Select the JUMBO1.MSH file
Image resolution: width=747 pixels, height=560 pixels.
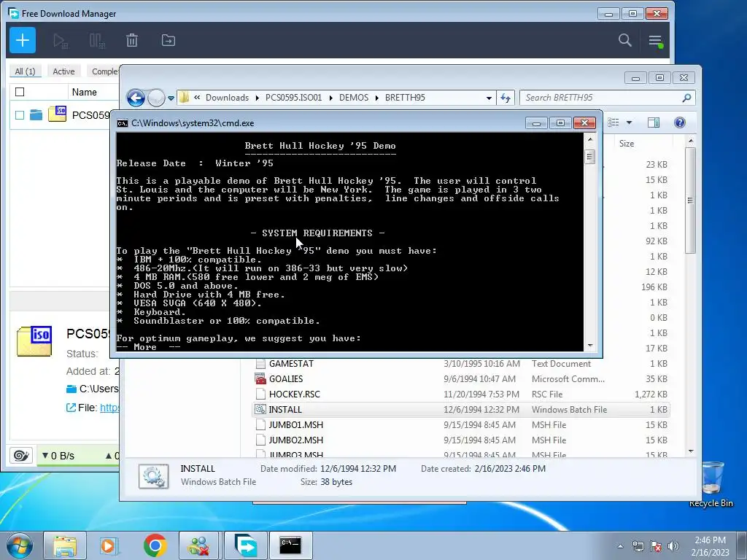tap(461, 425)
